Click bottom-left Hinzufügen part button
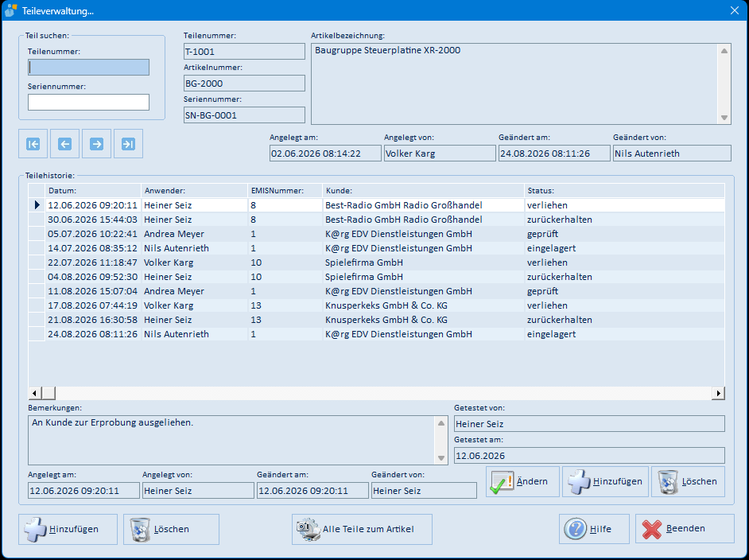 68,530
